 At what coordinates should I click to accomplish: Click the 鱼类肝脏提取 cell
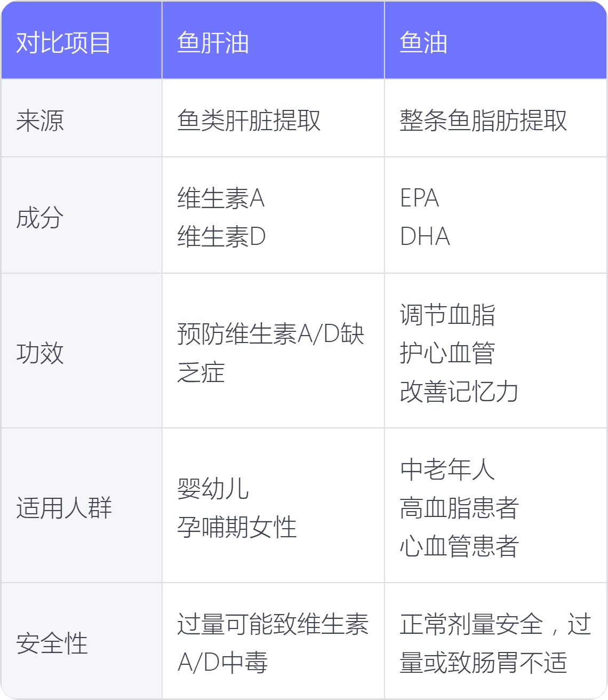(273, 118)
